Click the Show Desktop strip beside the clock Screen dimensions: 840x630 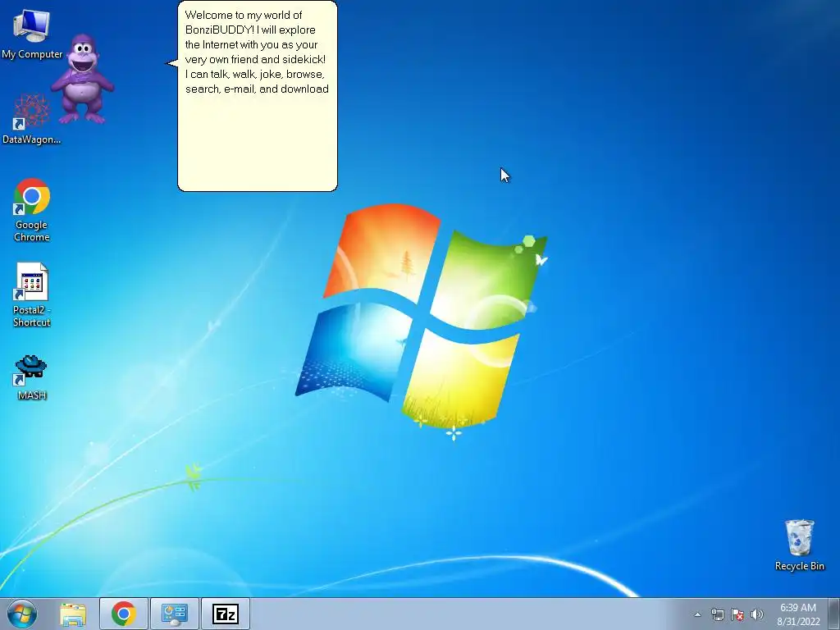833,614
